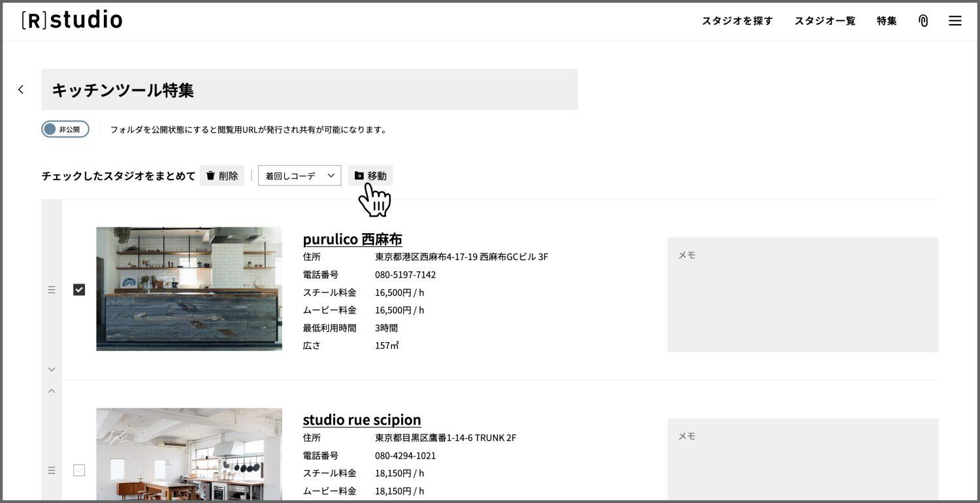Uncheck the purulico 西麻布 checkbox
The width and height of the screenshot is (980, 503).
tap(79, 289)
